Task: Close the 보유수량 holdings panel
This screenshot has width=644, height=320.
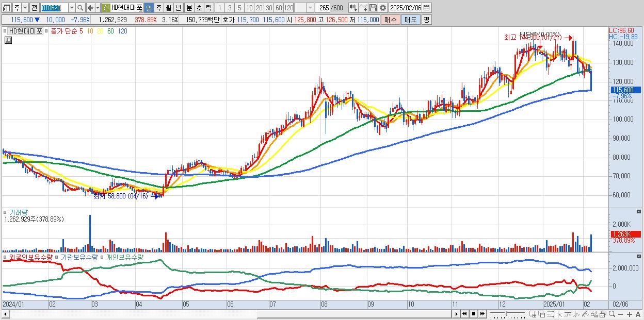Action: point(639,257)
